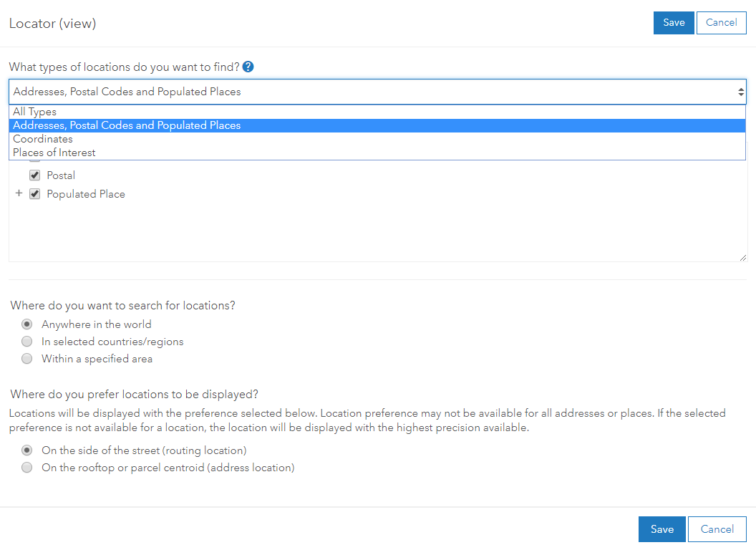
Task: Uncheck the Postal checkbox
Action: 34,175
